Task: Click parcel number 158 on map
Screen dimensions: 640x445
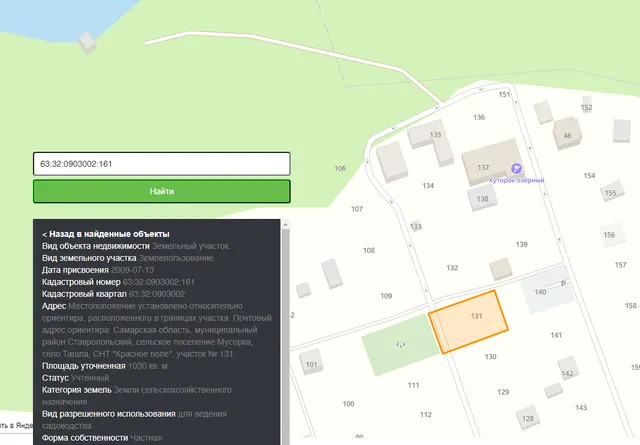Action: click(x=631, y=305)
